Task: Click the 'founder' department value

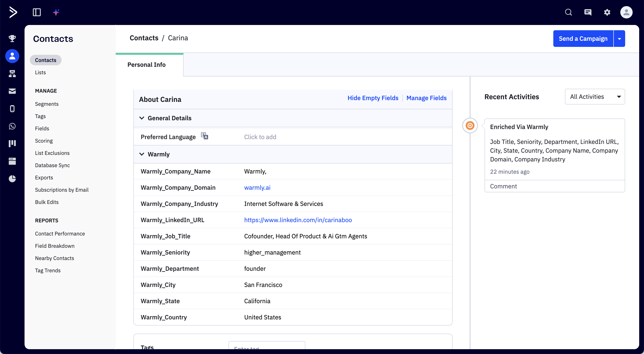Action: coord(255,268)
